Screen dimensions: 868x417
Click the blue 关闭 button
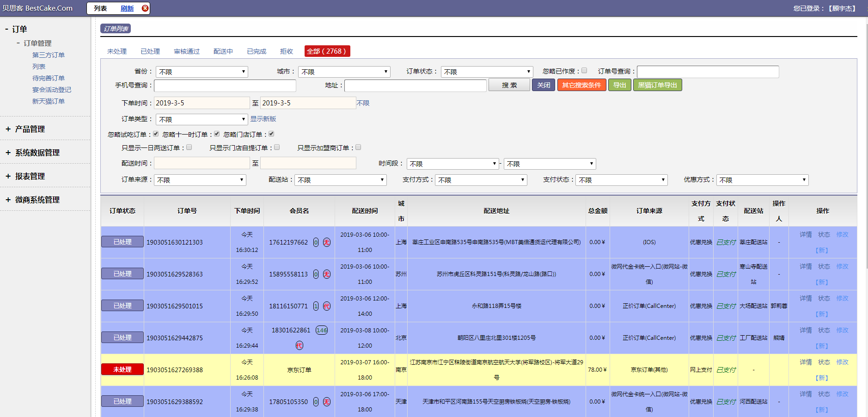pos(544,85)
